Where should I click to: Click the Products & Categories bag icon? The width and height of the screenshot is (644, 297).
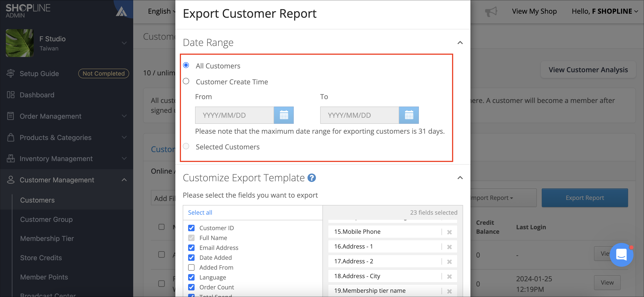tap(11, 137)
